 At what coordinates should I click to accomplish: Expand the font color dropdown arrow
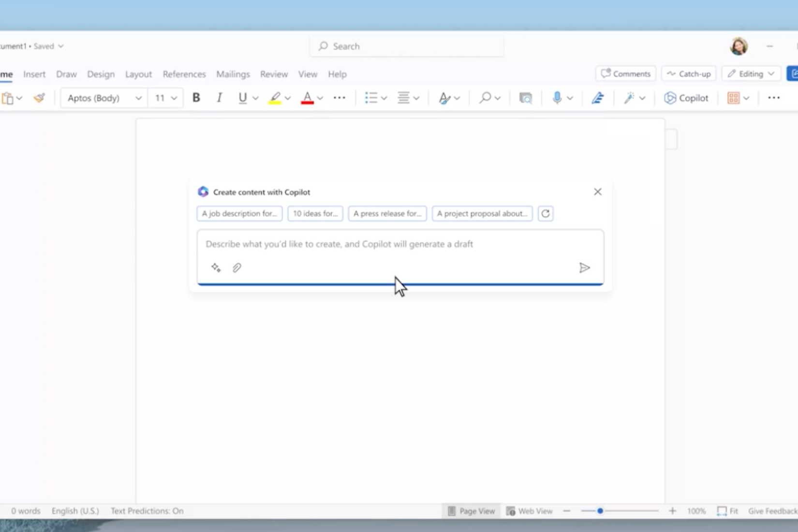(320, 98)
